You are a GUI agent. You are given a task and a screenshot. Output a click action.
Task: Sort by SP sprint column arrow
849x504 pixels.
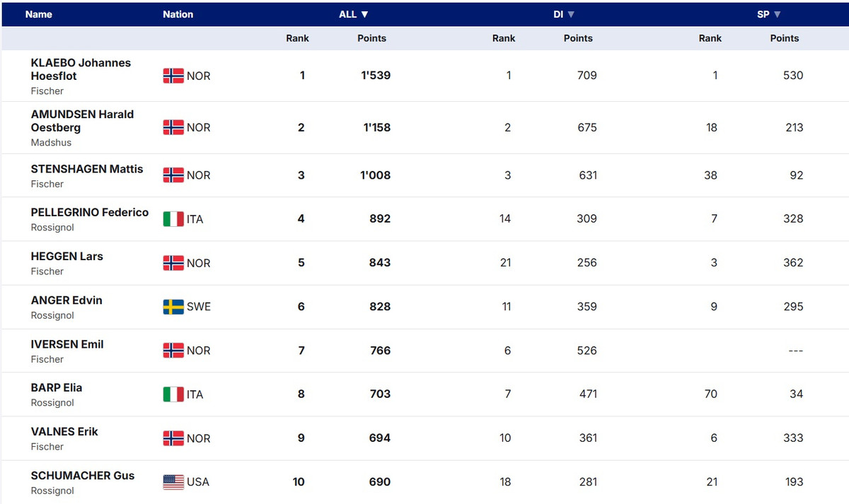(x=777, y=14)
